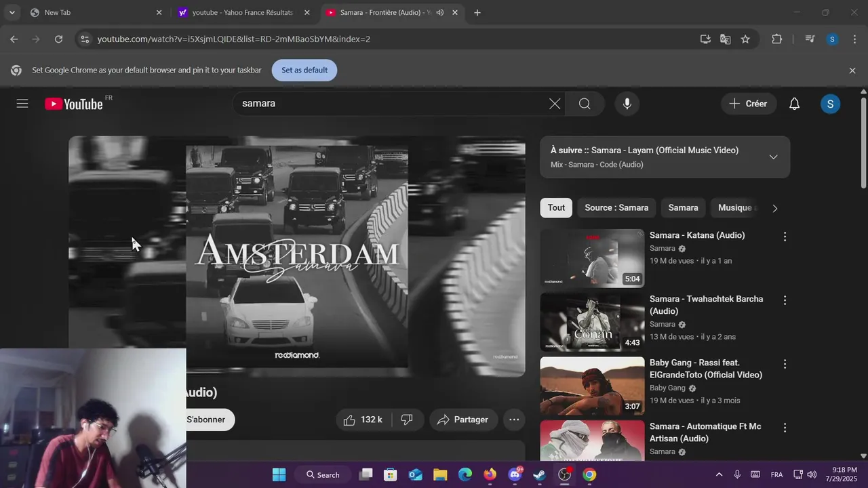Click the search magnifier button

click(585, 104)
